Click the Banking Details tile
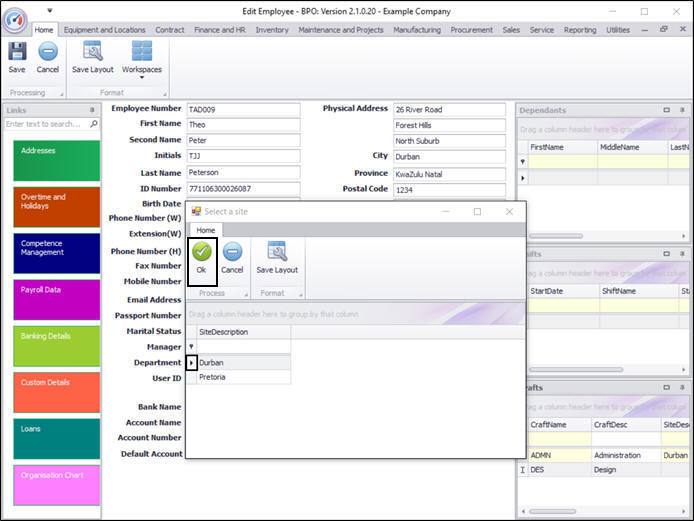 57,346
